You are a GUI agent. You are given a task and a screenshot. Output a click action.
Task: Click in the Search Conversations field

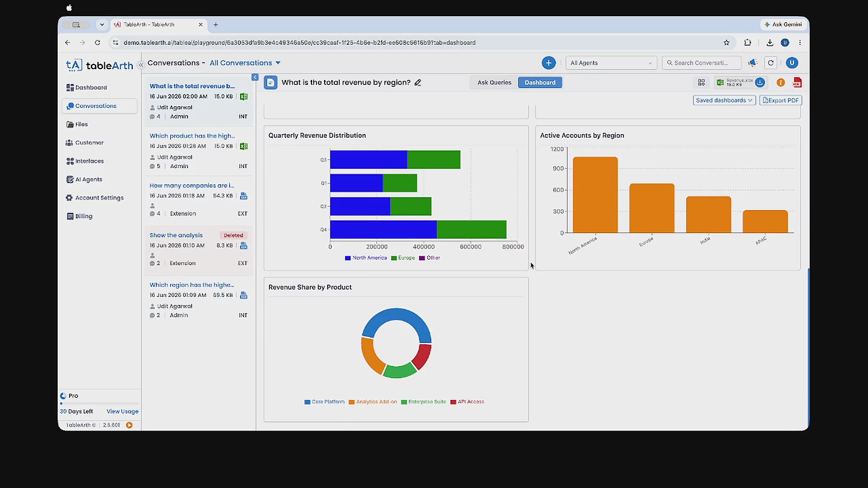[x=701, y=63]
